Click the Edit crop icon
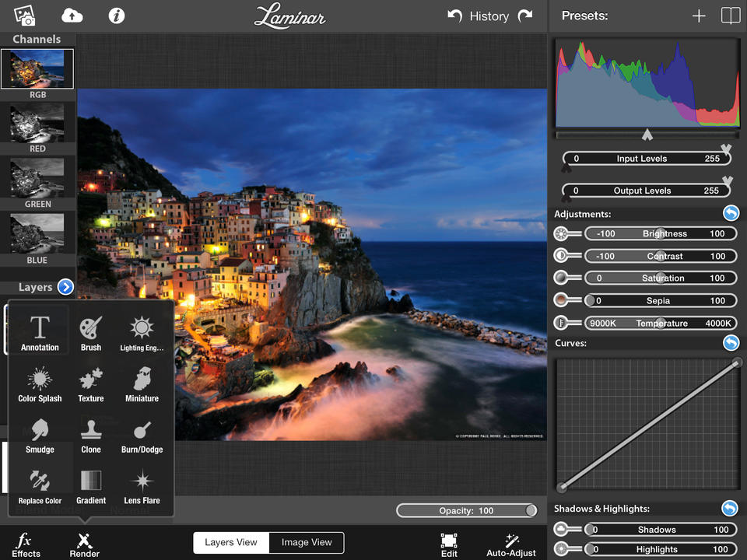The height and width of the screenshot is (560, 747). pos(449,545)
